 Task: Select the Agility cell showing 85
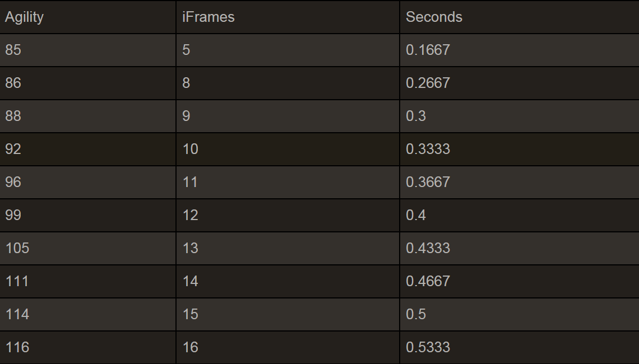tap(13, 50)
